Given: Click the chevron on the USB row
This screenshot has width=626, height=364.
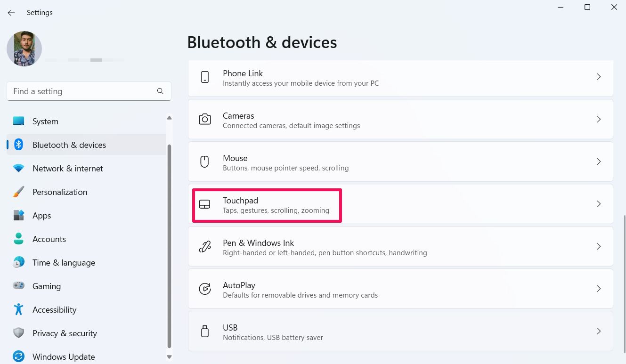Looking at the screenshot, I should 599,331.
